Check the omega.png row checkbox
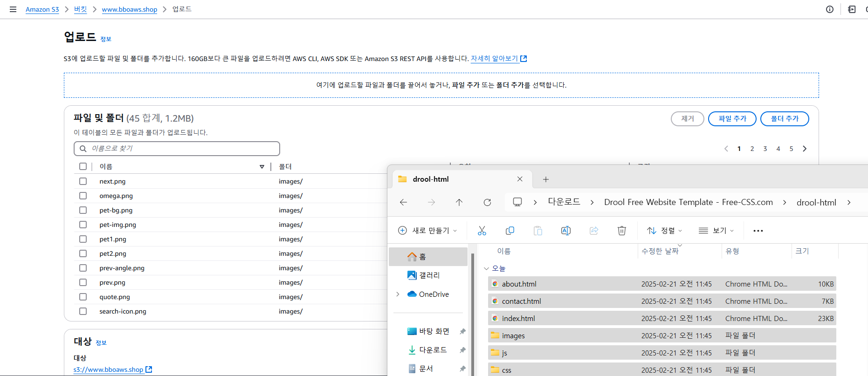868x376 pixels. (83, 196)
